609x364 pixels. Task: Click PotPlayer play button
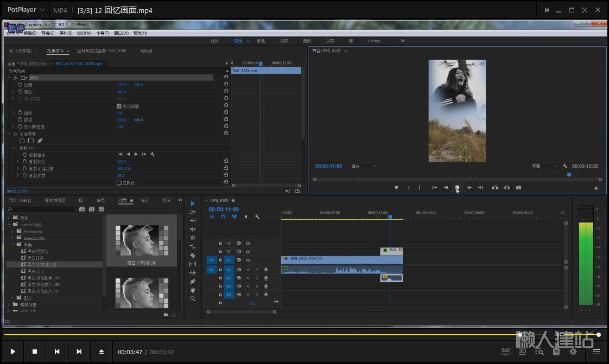[x=13, y=352]
